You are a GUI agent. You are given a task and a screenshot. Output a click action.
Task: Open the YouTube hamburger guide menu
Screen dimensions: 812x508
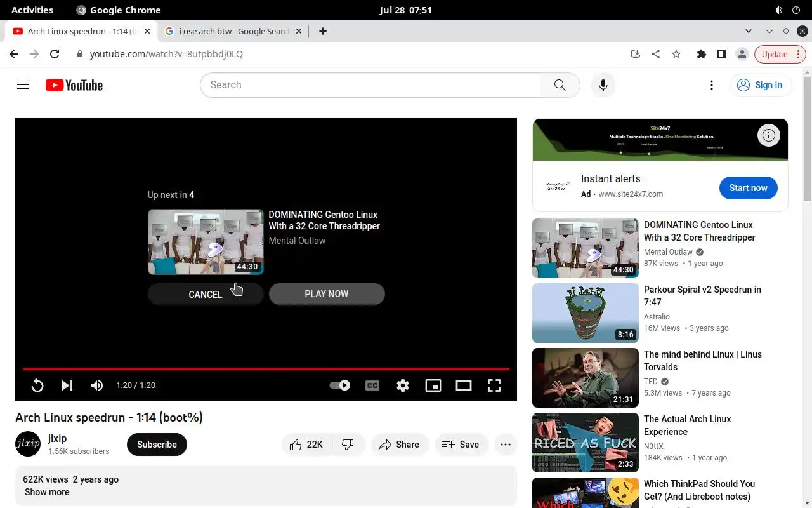pos(23,85)
